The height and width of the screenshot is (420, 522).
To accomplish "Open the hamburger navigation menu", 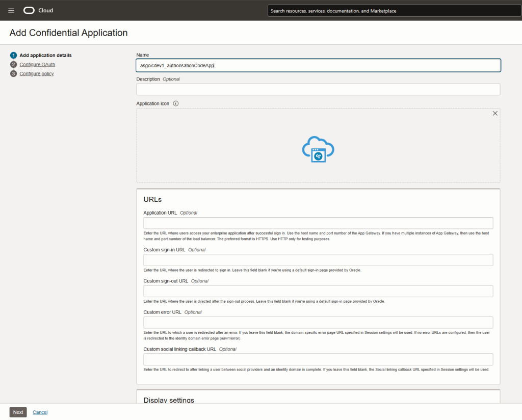I will (x=11, y=11).
